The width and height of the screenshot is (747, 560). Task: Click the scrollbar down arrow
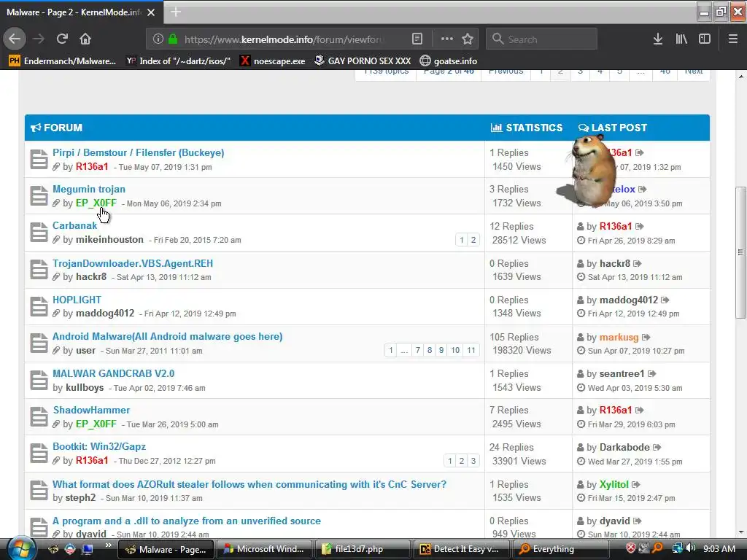tap(740, 532)
